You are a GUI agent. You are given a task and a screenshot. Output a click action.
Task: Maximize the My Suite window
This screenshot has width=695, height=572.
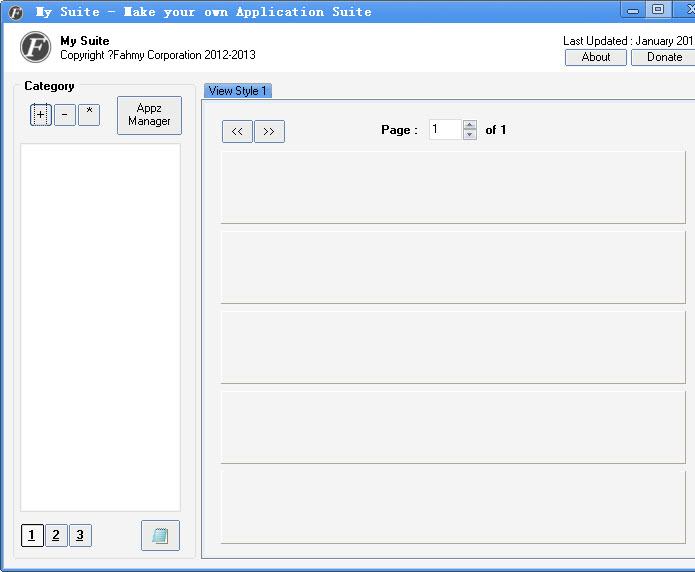[658, 10]
